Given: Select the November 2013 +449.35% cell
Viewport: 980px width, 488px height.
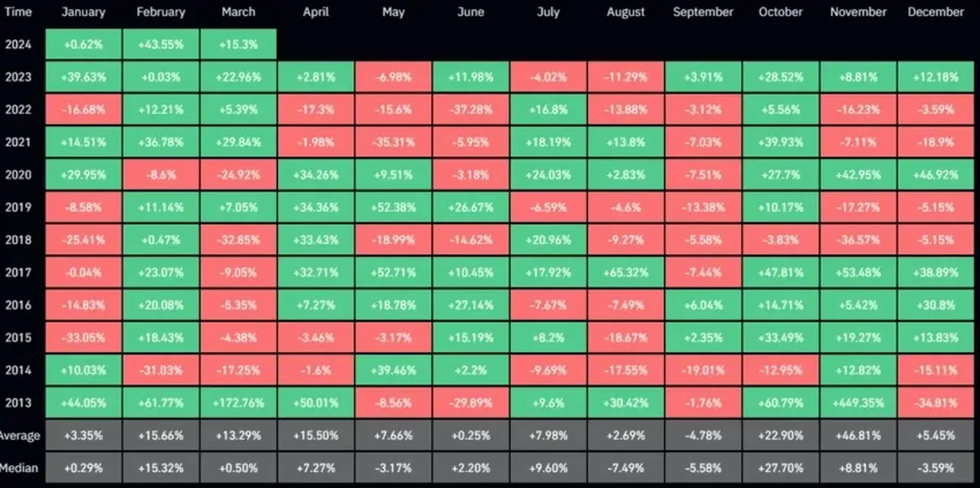Looking at the screenshot, I should pyautogui.click(x=857, y=402).
